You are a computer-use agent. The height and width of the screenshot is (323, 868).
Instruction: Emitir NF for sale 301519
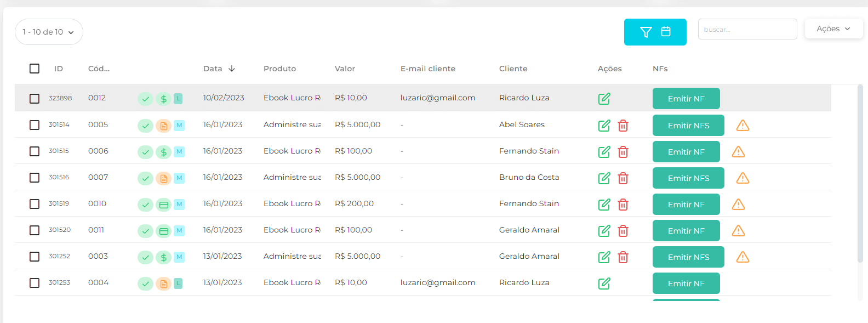[686, 205]
